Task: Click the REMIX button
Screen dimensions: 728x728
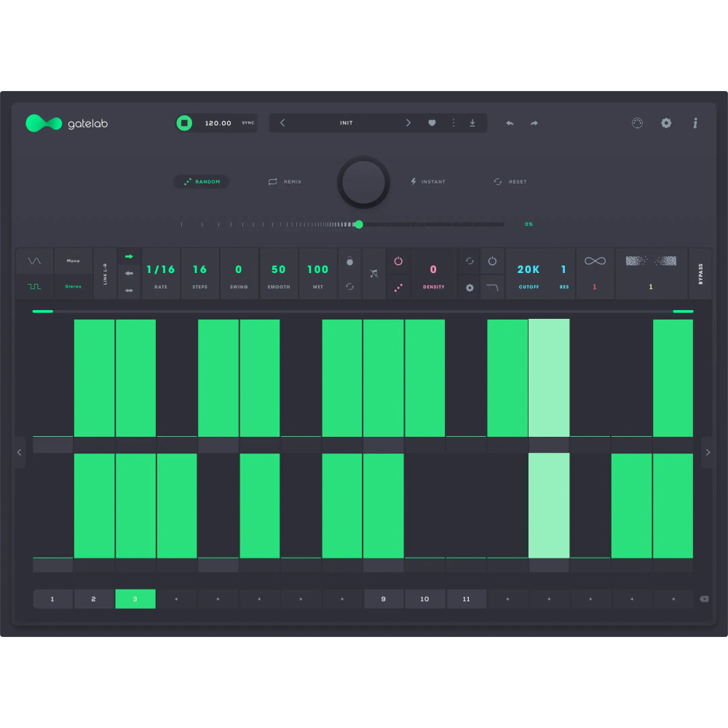Action: (285, 182)
